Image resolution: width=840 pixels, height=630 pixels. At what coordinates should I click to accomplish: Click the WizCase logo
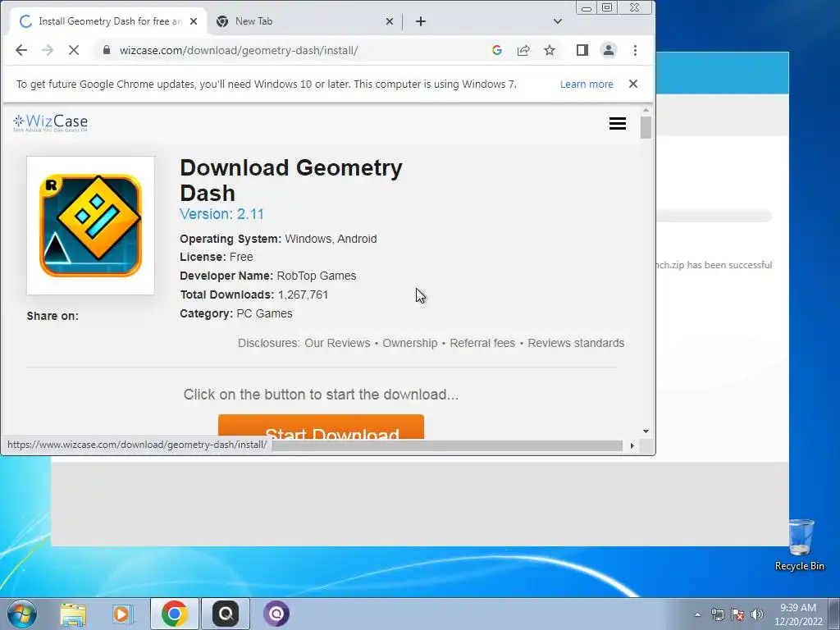[x=50, y=123]
